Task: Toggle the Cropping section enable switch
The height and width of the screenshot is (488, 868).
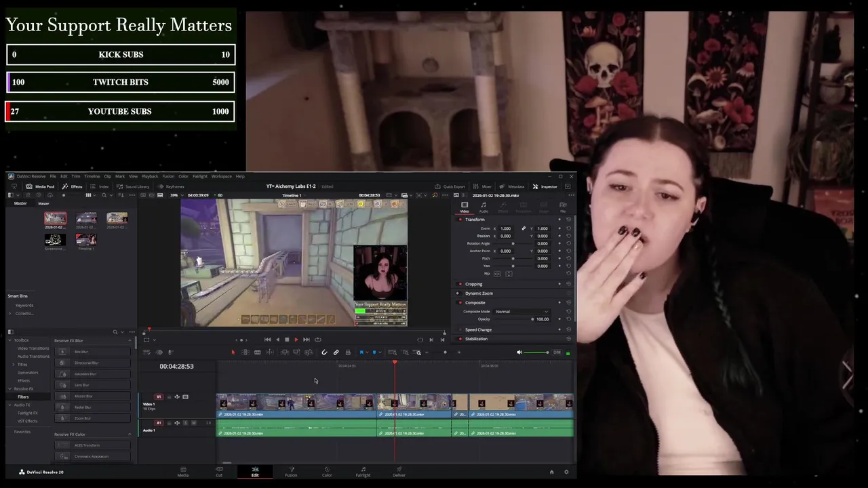Action: coord(460,284)
